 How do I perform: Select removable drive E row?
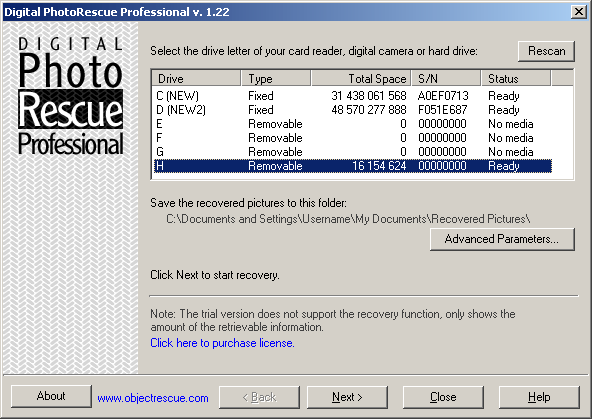(x=353, y=124)
